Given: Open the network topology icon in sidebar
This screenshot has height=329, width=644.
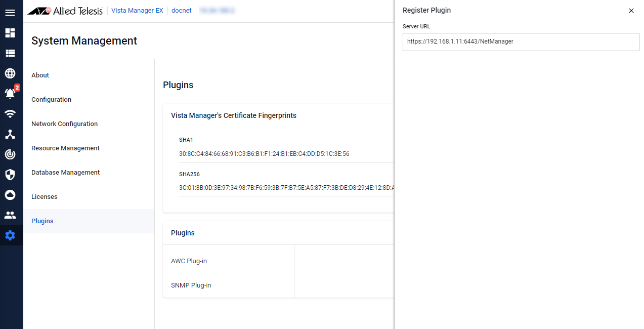Looking at the screenshot, I should pos(10,134).
